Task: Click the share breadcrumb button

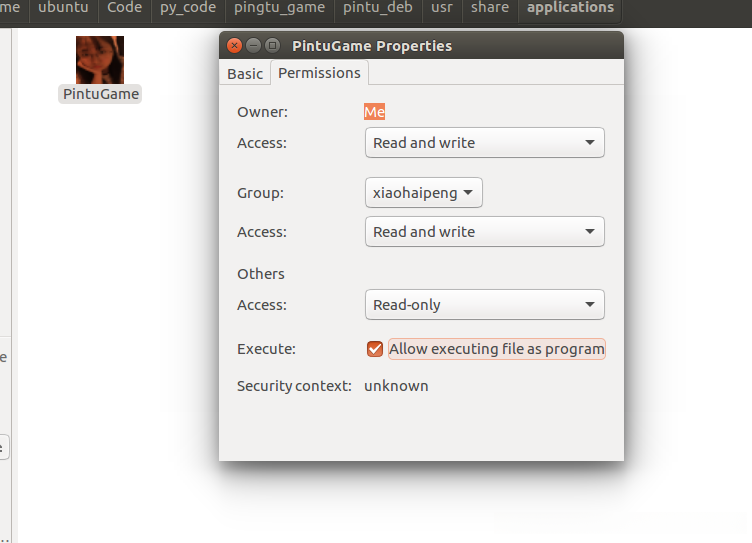Action: coord(490,8)
